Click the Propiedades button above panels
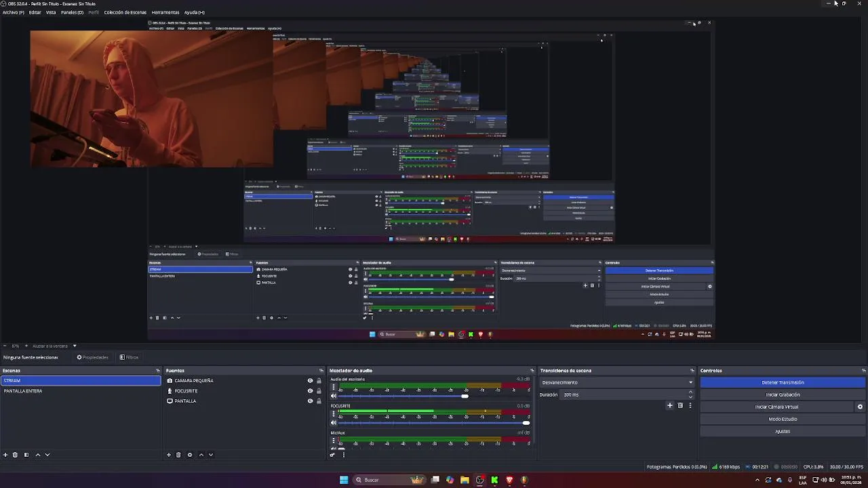Screen dimensions: 868x488 point(92,357)
